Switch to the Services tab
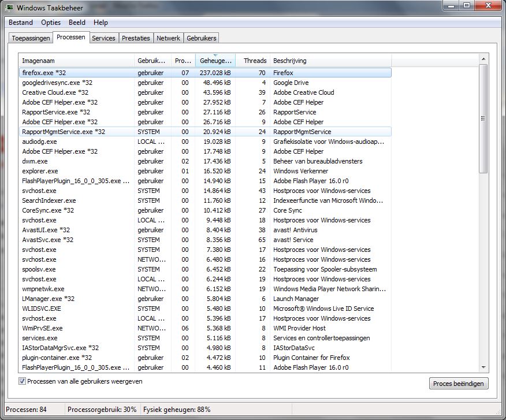 [x=103, y=38]
